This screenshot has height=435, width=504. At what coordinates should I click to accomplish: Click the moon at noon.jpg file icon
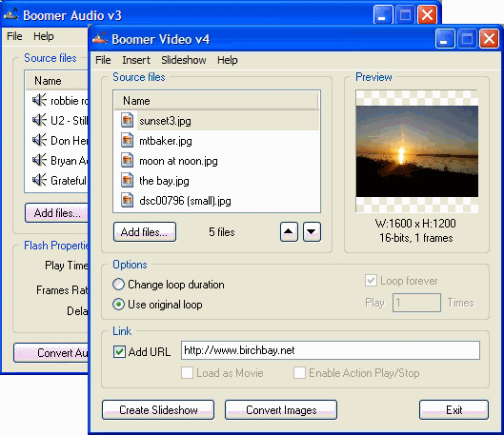click(127, 160)
